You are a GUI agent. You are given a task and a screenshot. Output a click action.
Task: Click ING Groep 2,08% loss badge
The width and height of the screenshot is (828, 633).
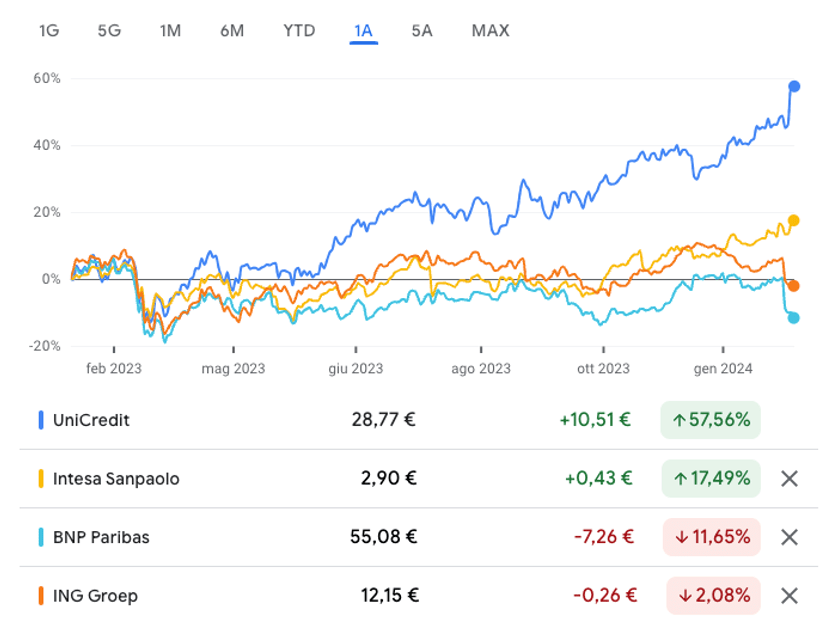[x=713, y=596]
